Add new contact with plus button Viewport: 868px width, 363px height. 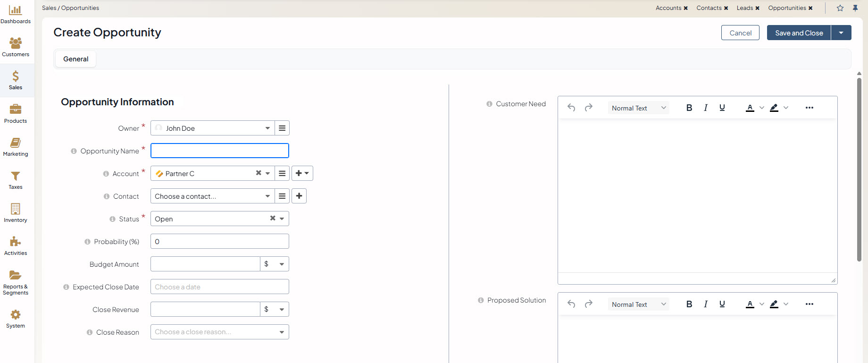(x=299, y=196)
